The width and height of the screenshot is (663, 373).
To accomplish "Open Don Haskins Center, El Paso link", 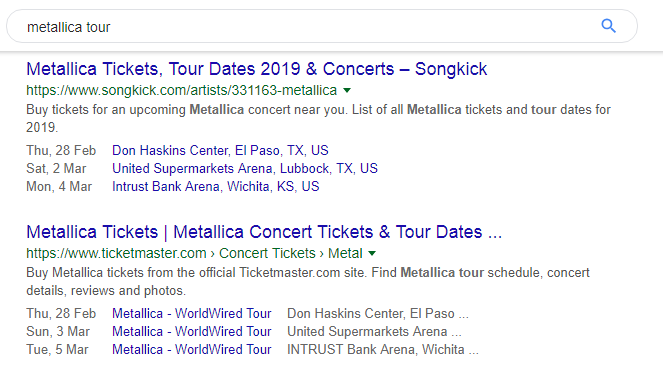I will 220,151.
